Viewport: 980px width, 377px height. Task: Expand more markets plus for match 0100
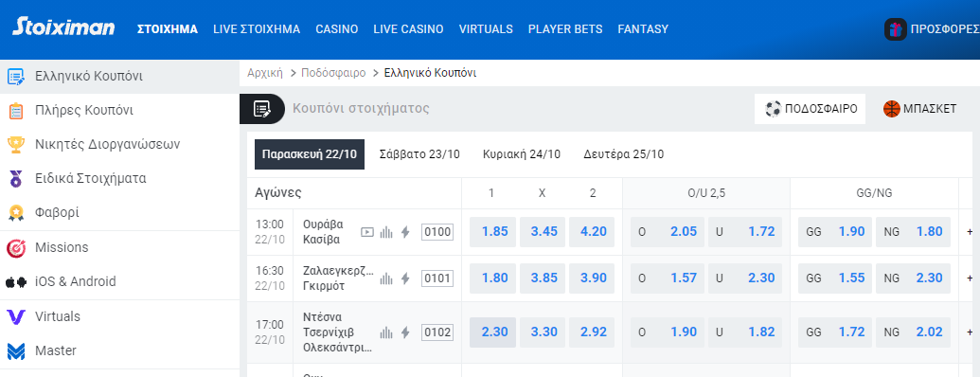tap(970, 232)
